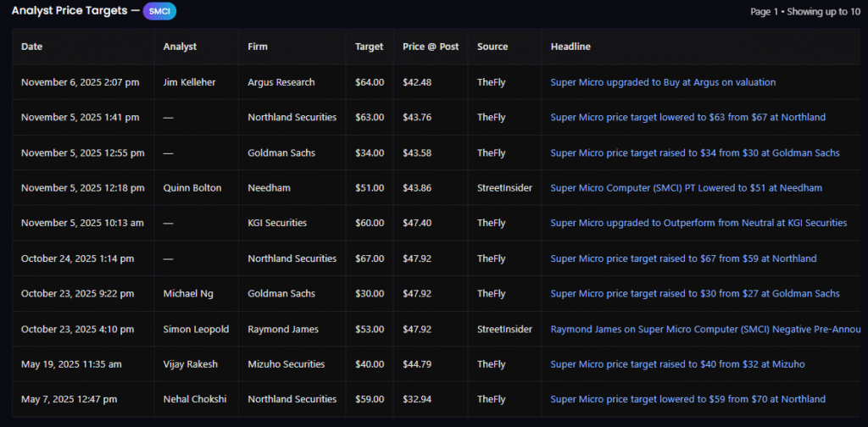Click the Firm column header
868x427 pixels.
(258, 47)
